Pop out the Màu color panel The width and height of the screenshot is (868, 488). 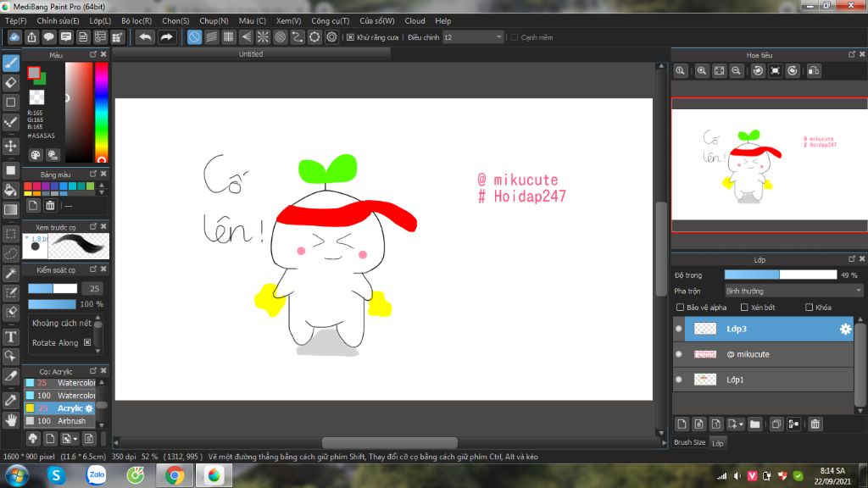[x=93, y=54]
